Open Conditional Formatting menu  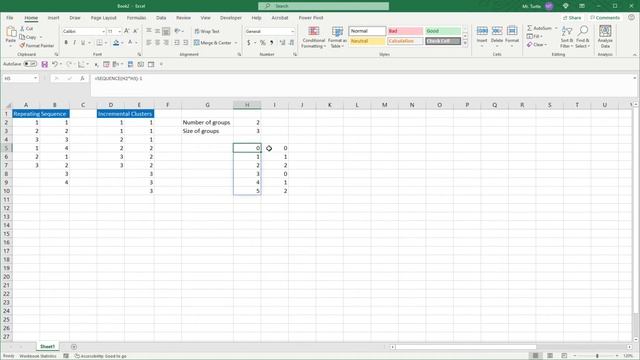313,37
